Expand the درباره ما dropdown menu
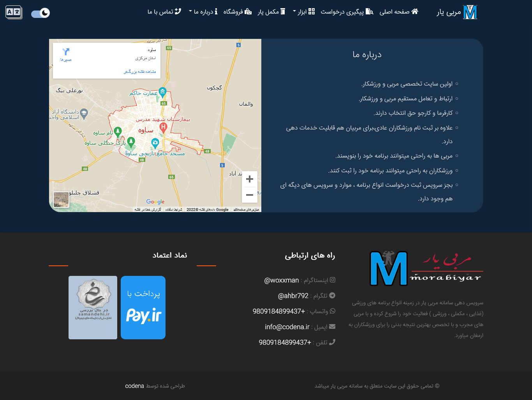This screenshot has width=532, height=400. (203, 12)
